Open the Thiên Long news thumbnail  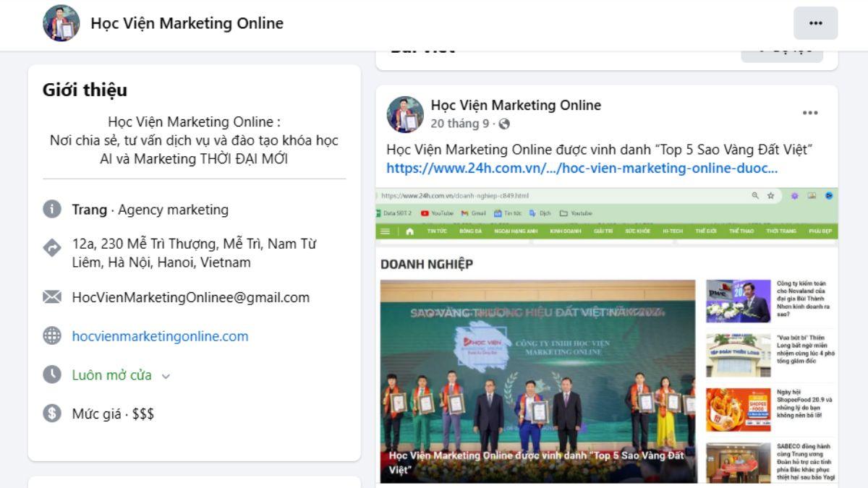[739, 354]
